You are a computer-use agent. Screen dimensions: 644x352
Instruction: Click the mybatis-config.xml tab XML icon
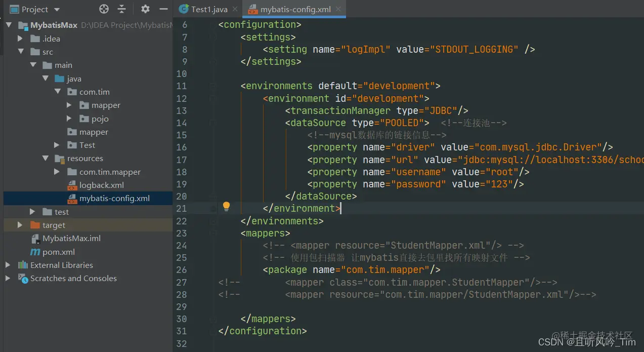(x=252, y=10)
